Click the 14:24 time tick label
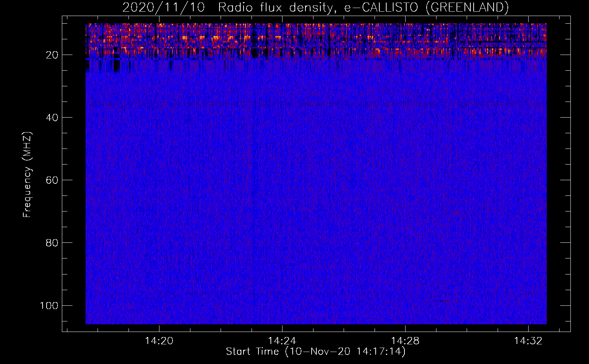Screen dimensions: 589x364 pos(282,341)
